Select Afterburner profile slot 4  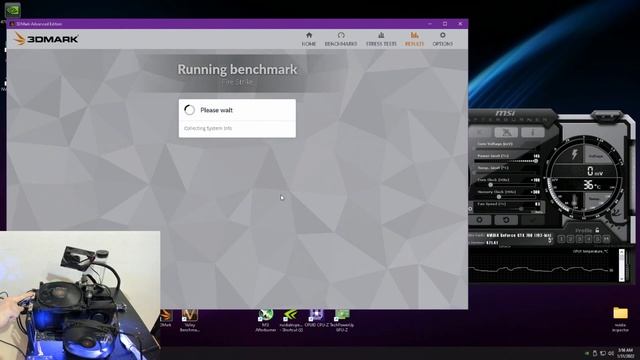588,239
